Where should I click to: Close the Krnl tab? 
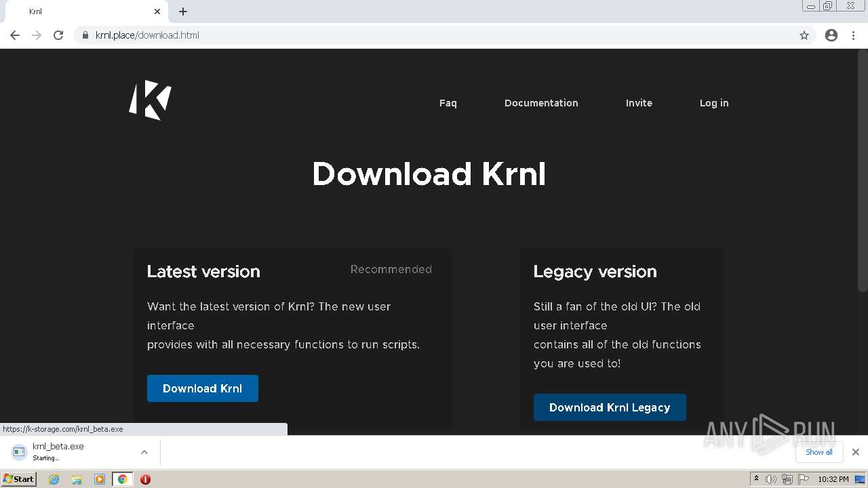point(157,12)
